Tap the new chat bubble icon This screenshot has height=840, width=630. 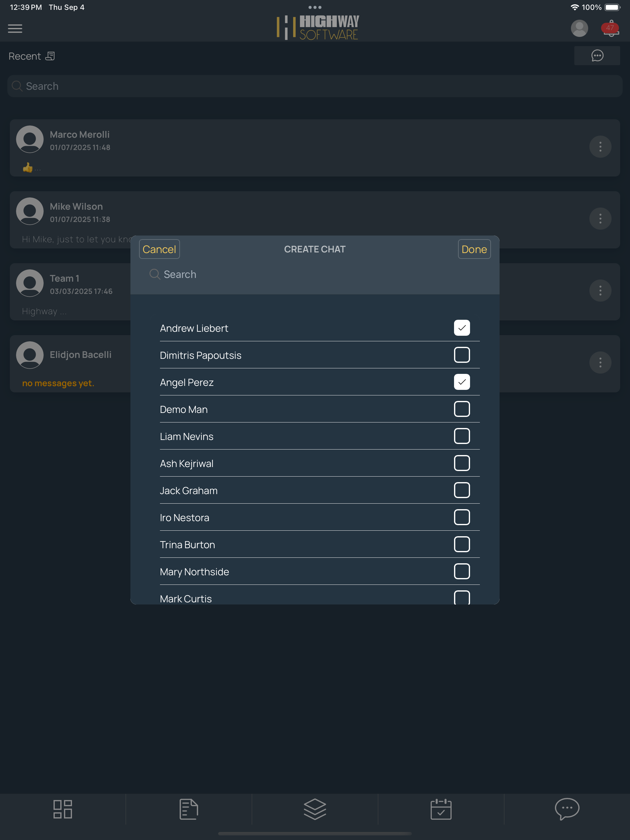597,56
